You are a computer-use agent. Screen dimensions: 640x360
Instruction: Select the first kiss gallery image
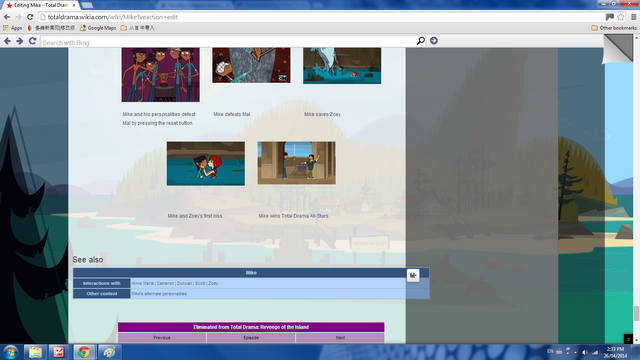point(206,164)
